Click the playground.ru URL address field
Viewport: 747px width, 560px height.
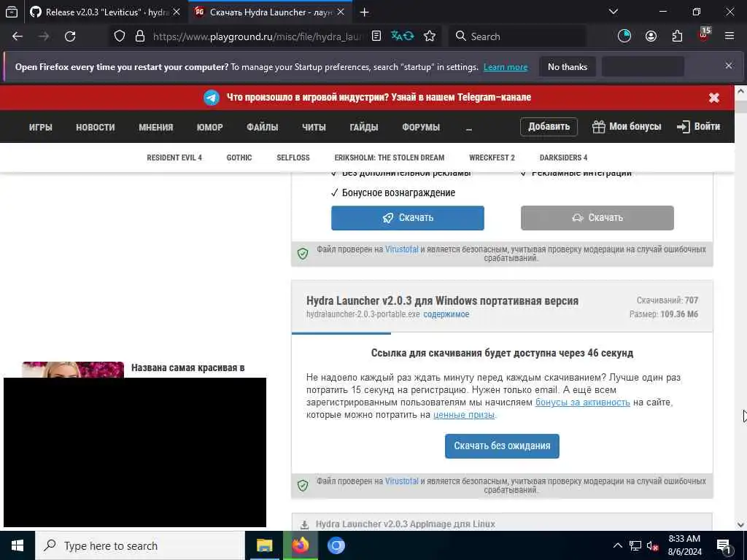[x=258, y=36]
